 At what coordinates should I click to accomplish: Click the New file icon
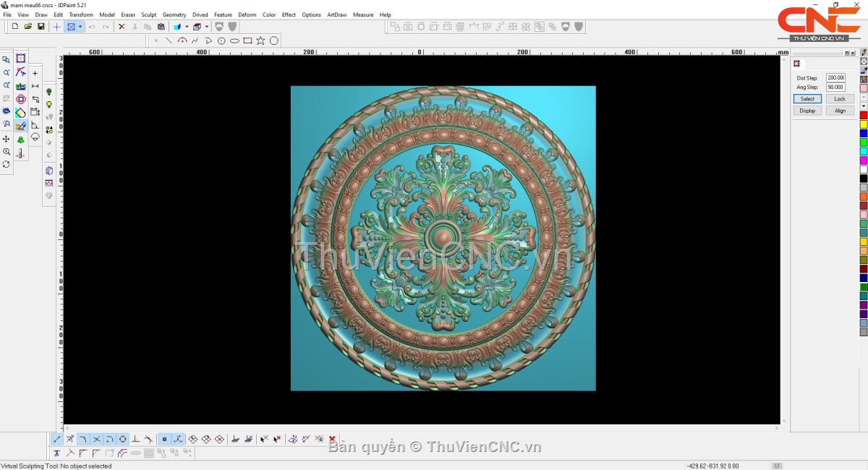(x=15, y=27)
